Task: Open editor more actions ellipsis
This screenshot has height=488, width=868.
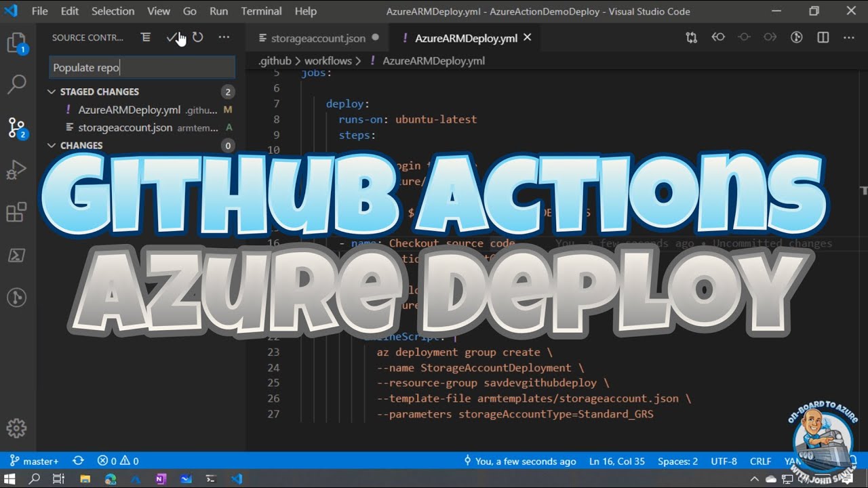Action: (848, 37)
